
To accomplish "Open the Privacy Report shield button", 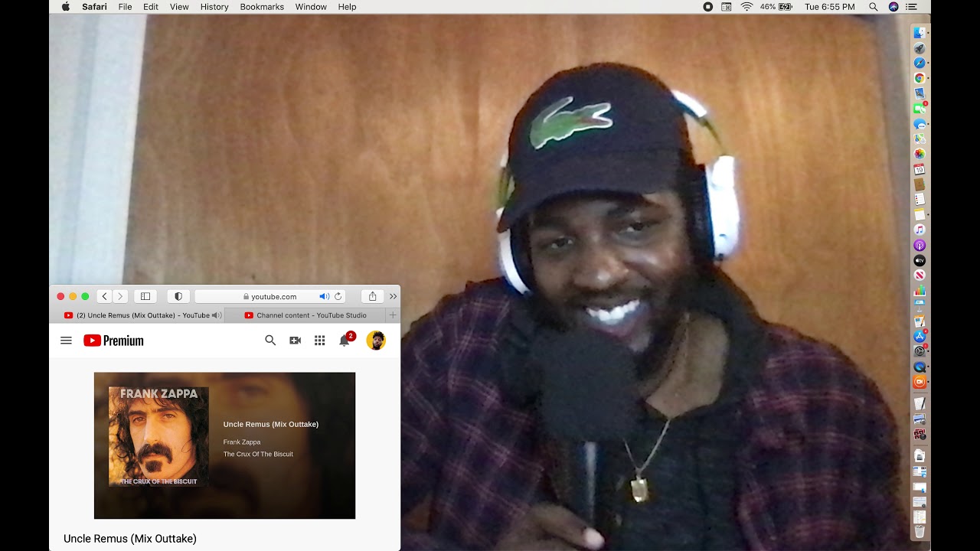I will [178, 296].
